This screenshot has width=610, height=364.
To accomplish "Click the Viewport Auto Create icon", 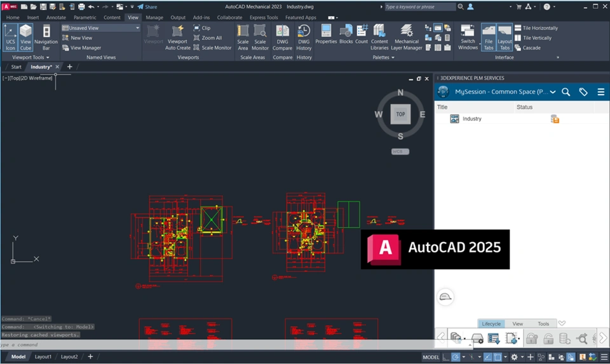I will coord(177,37).
